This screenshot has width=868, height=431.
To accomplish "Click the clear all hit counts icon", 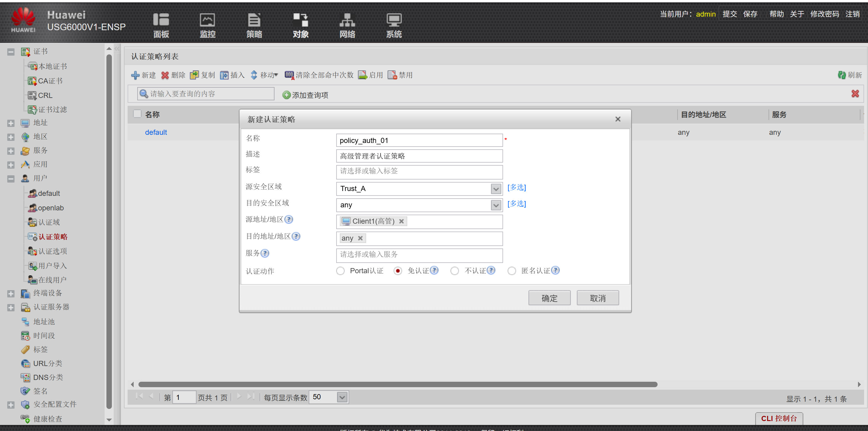I will tap(289, 75).
